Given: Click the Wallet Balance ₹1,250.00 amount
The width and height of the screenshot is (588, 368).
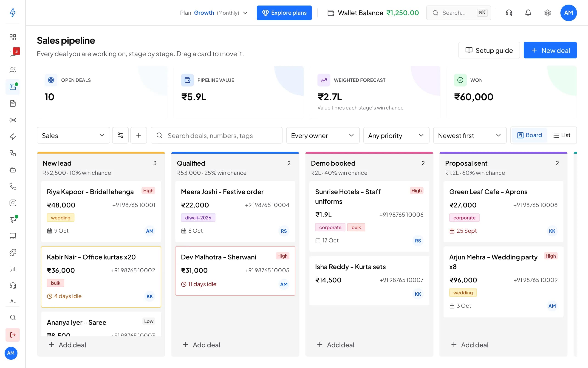Looking at the screenshot, I should tap(402, 13).
